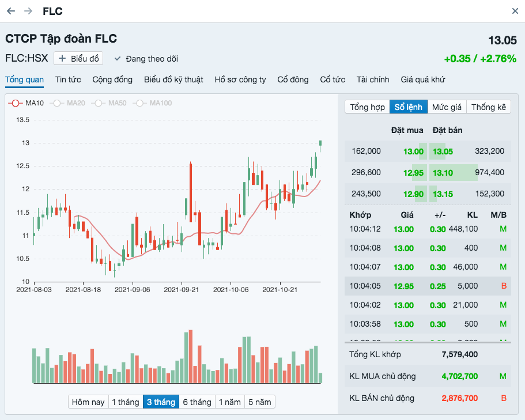Click the +0.35 / +2.76% change value
This screenshot has height=420, width=525.
480,59
